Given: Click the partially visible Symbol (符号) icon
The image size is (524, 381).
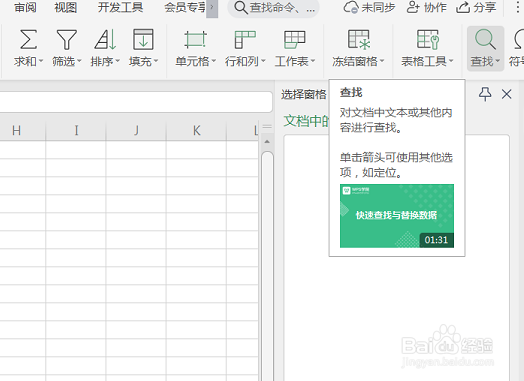Looking at the screenshot, I should pyautogui.click(x=519, y=39).
